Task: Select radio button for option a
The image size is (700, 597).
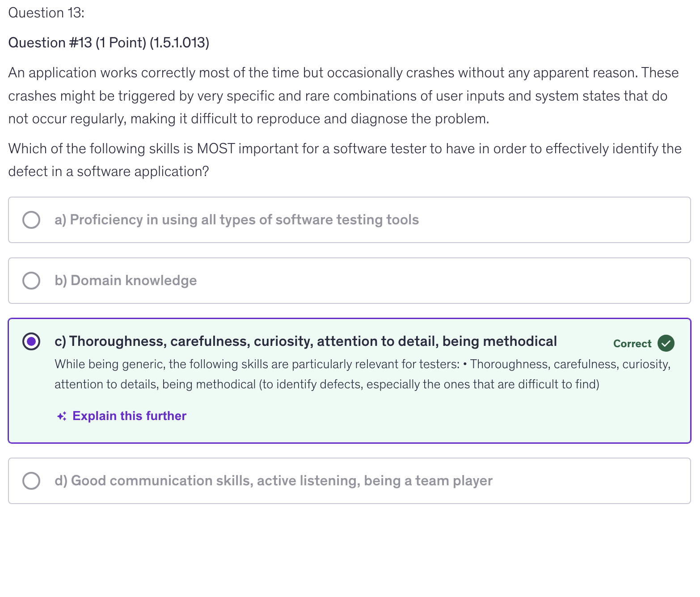Action: [x=31, y=220]
